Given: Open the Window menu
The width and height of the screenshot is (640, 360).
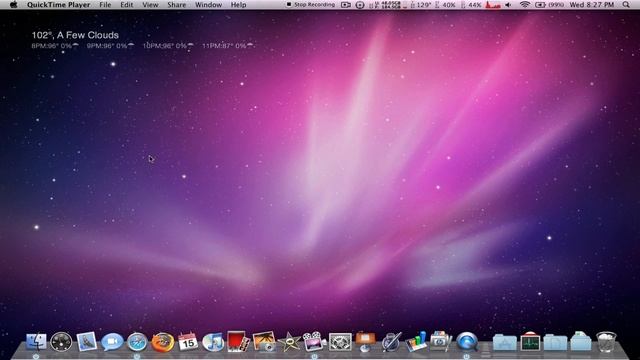Looking at the screenshot, I should point(209,5).
